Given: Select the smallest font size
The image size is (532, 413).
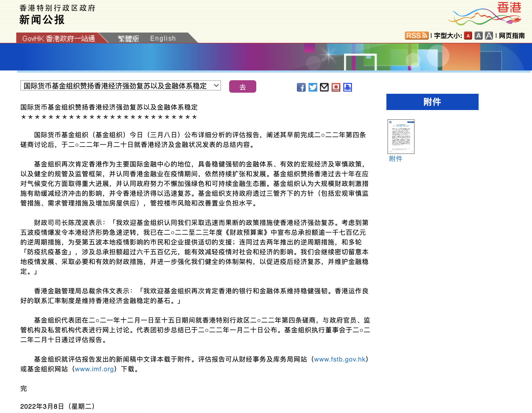Looking at the screenshot, I should [468, 36].
